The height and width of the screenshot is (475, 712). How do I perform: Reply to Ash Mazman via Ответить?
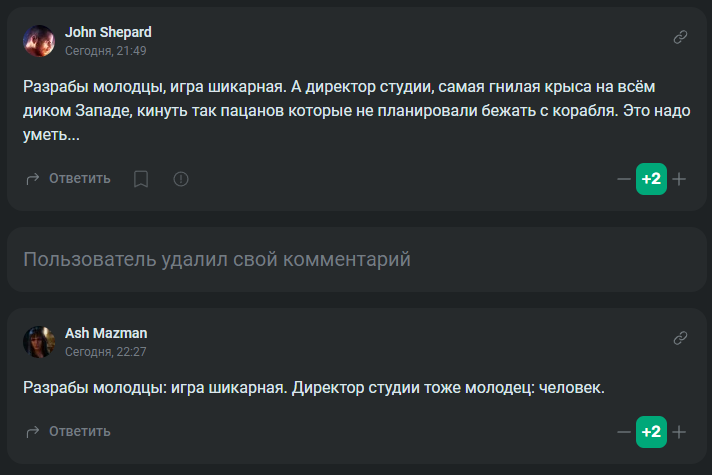pyautogui.click(x=79, y=431)
